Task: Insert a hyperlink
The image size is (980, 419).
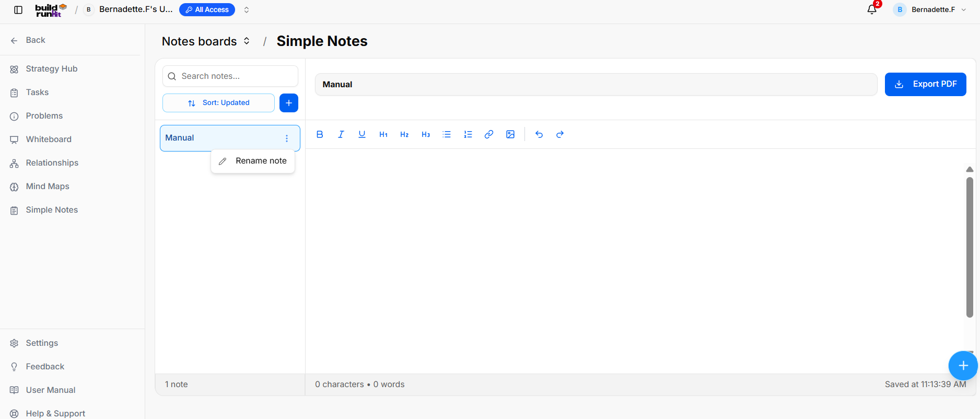Action: point(489,134)
